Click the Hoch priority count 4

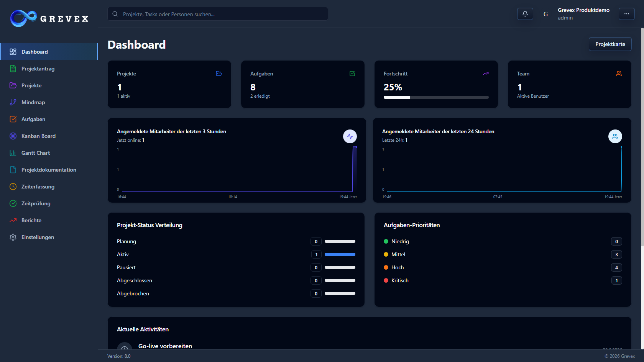[617, 267]
